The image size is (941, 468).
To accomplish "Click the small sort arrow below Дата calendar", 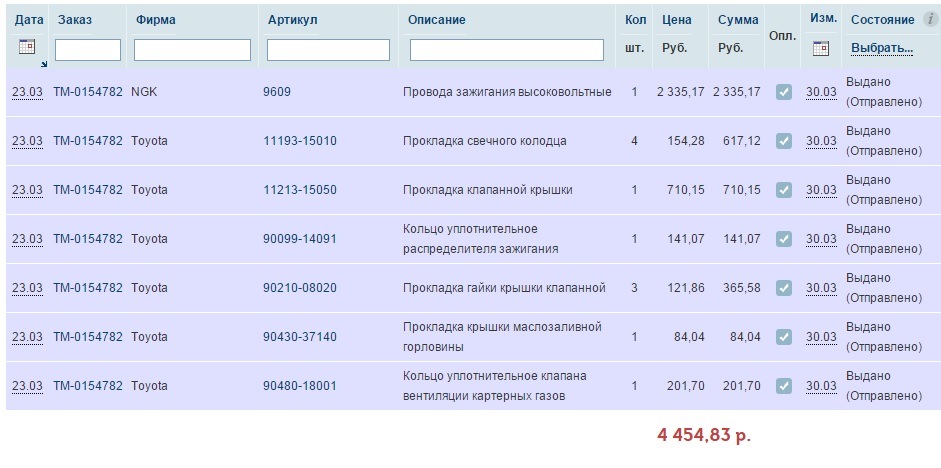I will [44, 63].
